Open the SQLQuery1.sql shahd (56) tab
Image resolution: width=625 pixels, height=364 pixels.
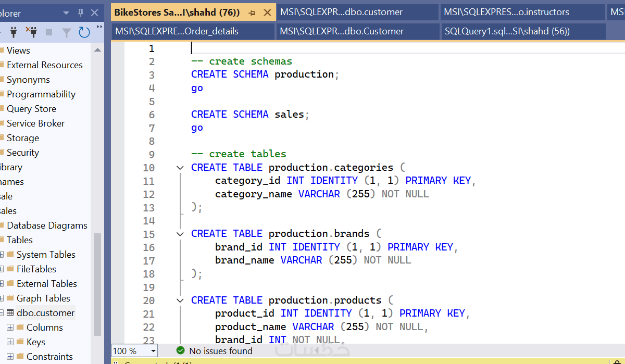pos(522,31)
